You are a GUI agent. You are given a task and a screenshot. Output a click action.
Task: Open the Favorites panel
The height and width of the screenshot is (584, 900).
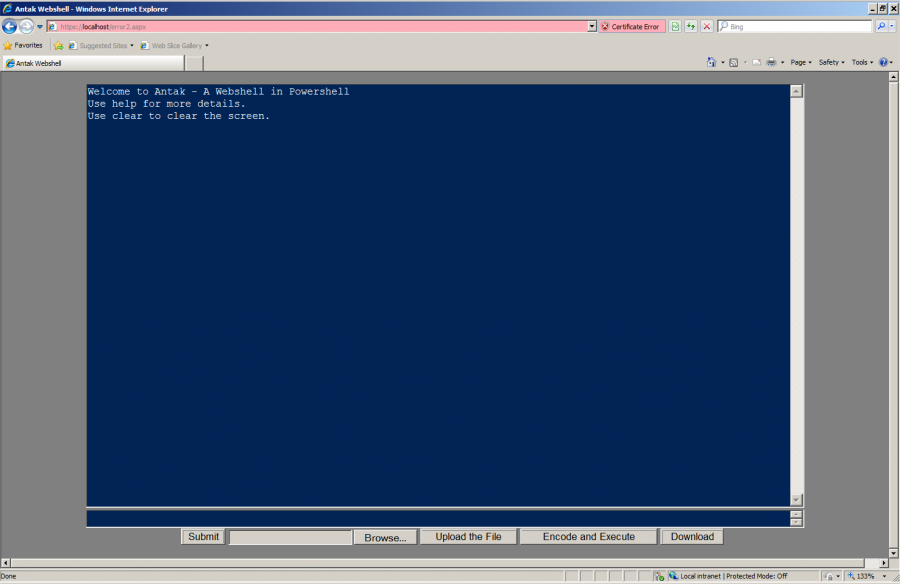(x=22, y=46)
